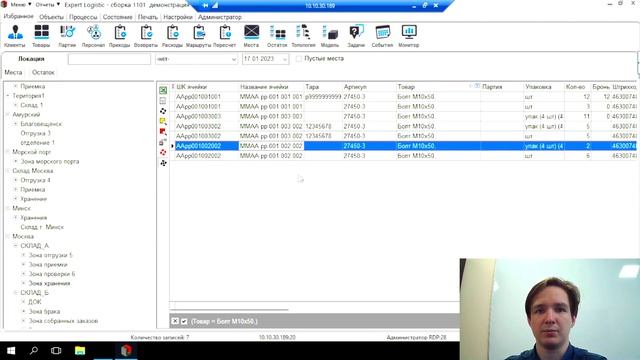Sort by Упаковка column header
The height and width of the screenshot is (360, 640).
pos(543,87)
